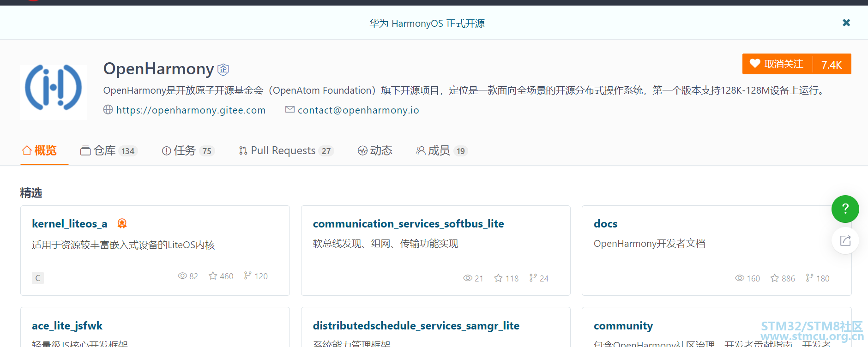Click the people icon on 成员 tab
The image size is (868, 347).
click(421, 151)
